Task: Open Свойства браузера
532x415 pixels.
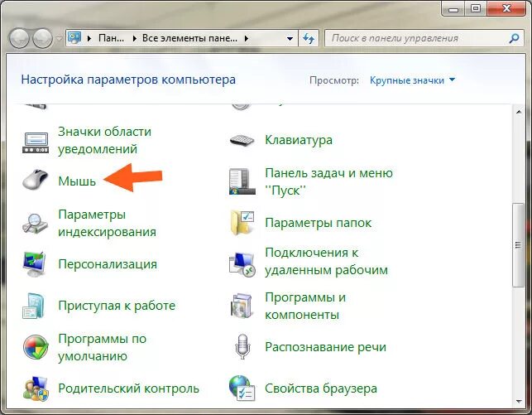Action: point(321,388)
